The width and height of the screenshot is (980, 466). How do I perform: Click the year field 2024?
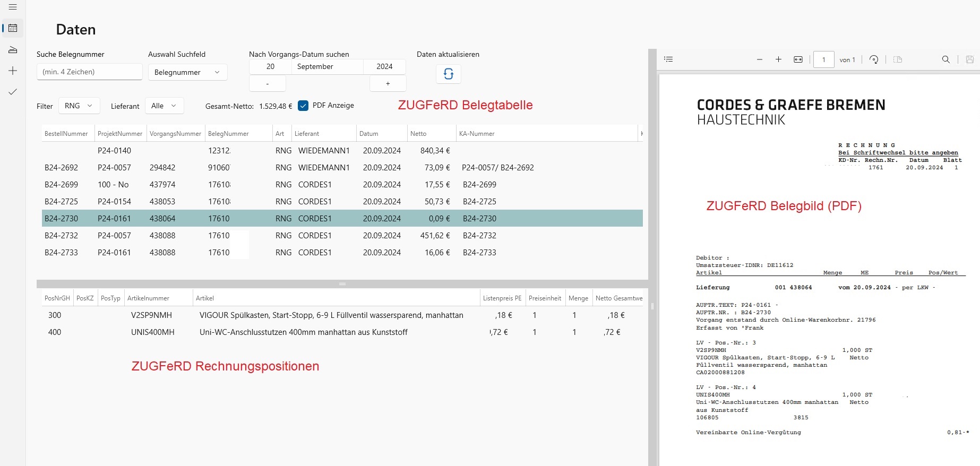click(385, 66)
